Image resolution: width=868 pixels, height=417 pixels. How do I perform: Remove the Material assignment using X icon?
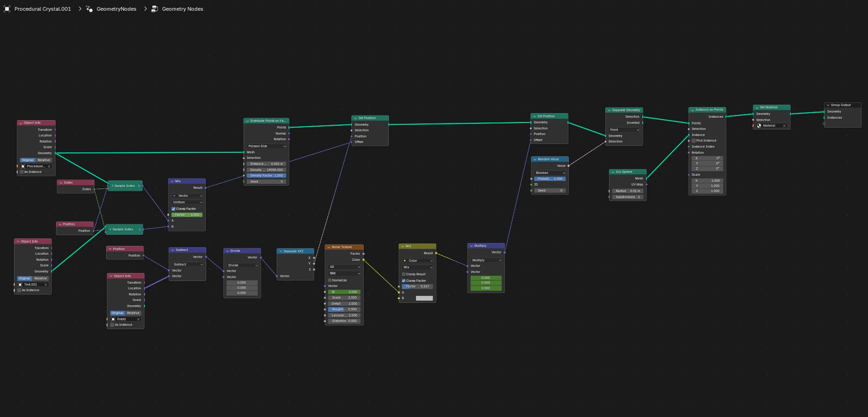pyautogui.click(x=784, y=126)
